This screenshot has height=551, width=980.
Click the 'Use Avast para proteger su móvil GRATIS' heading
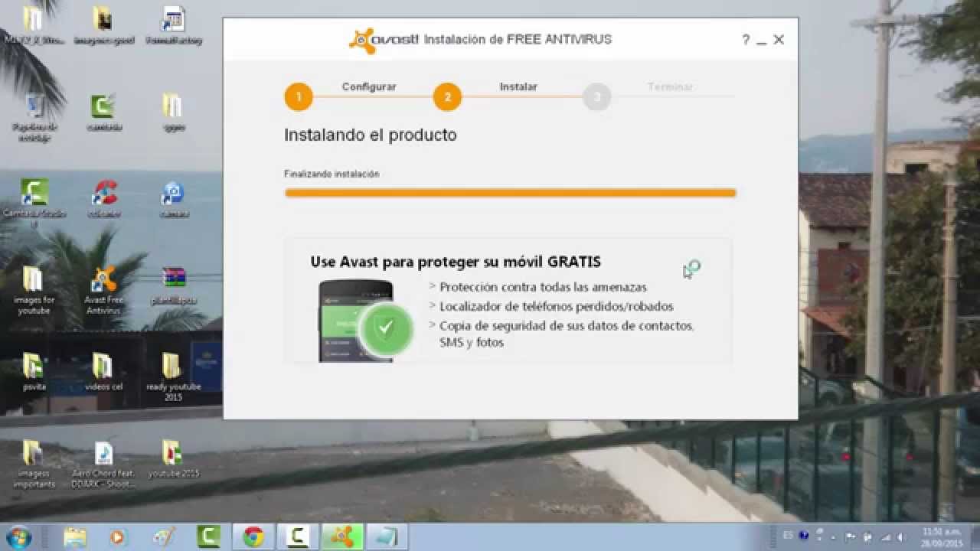pyautogui.click(x=456, y=262)
